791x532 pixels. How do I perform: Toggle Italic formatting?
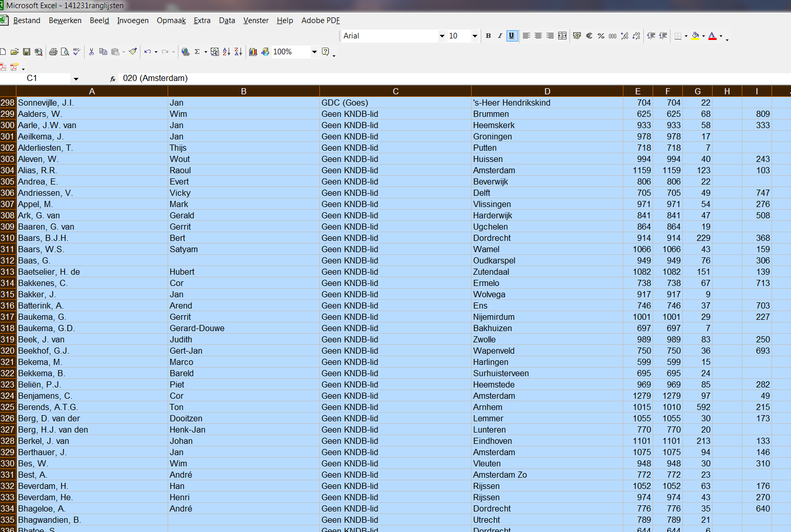tap(500, 36)
